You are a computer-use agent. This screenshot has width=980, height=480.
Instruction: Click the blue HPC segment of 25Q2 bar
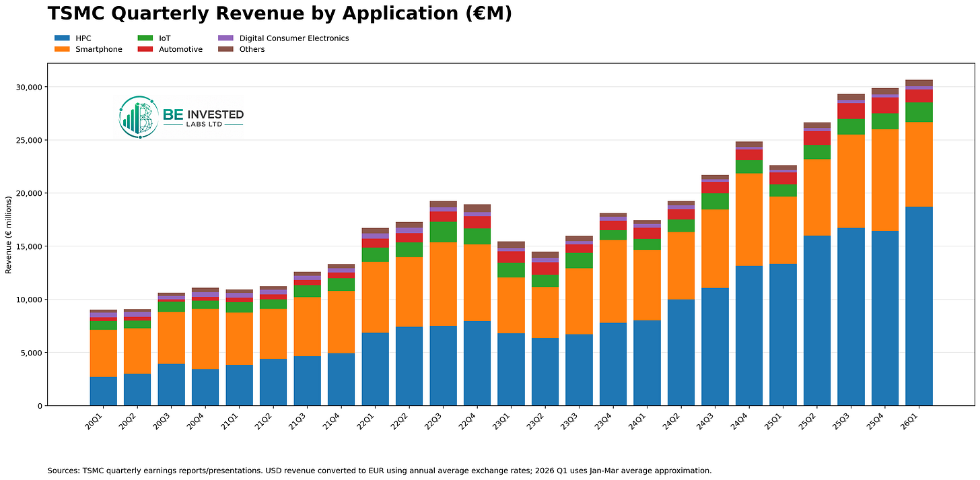817,320
